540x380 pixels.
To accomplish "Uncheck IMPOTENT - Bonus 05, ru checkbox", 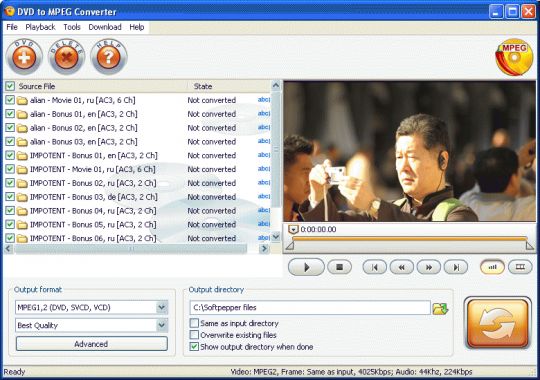I will [x=10, y=224].
